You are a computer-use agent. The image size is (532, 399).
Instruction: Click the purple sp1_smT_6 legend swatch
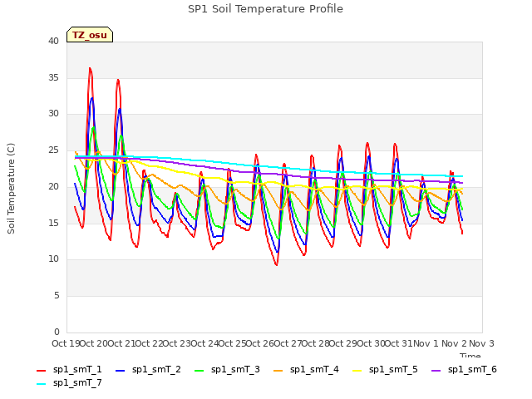pyautogui.click(x=436, y=371)
